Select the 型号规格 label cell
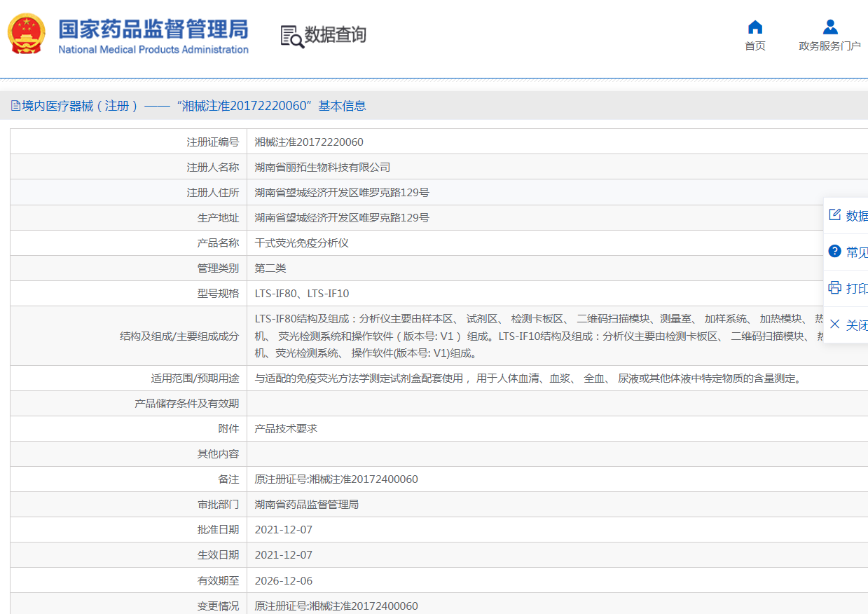The width and height of the screenshot is (868, 614). click(x=129, y=293)
